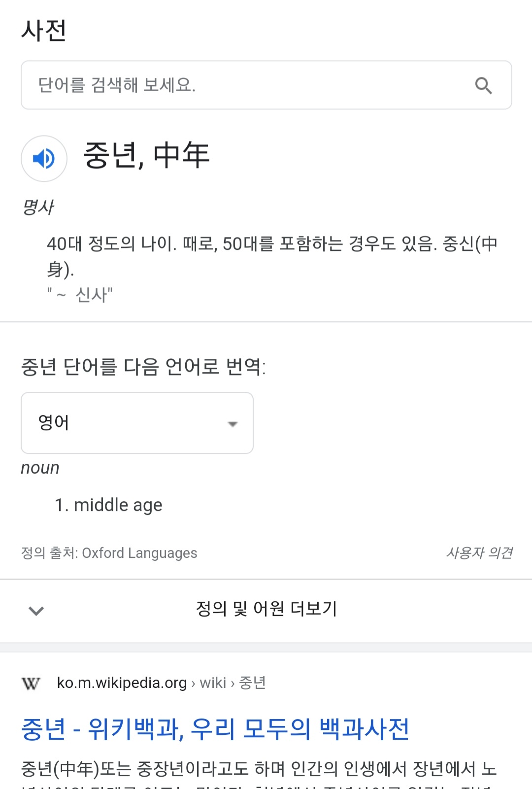Tap the headword 중년, 中年
The image size is (532, 789).
pos(146,155)
